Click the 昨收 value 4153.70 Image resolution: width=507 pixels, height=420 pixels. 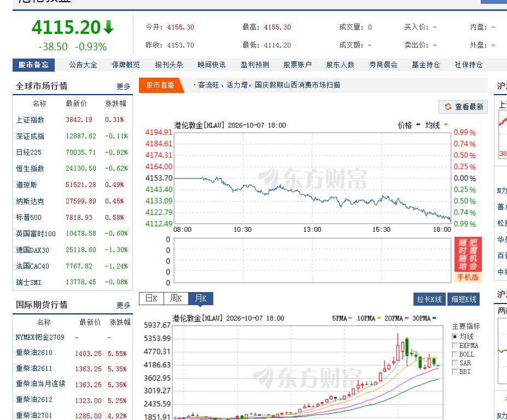tap(180, 45)
